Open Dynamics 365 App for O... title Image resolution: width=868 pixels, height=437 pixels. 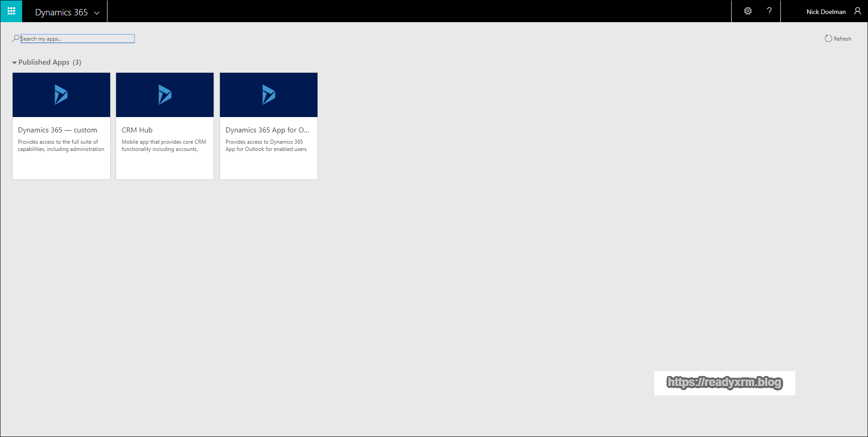pyautogui.click(x=267, y=130)
